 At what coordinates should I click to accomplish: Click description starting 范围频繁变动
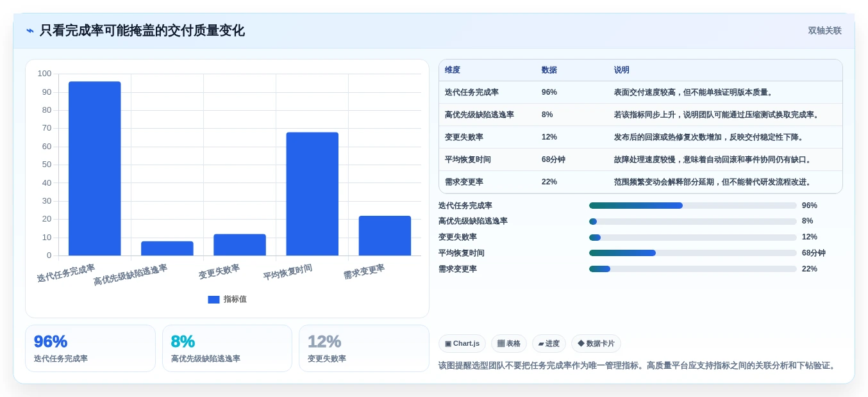click(x=714, y=182)
